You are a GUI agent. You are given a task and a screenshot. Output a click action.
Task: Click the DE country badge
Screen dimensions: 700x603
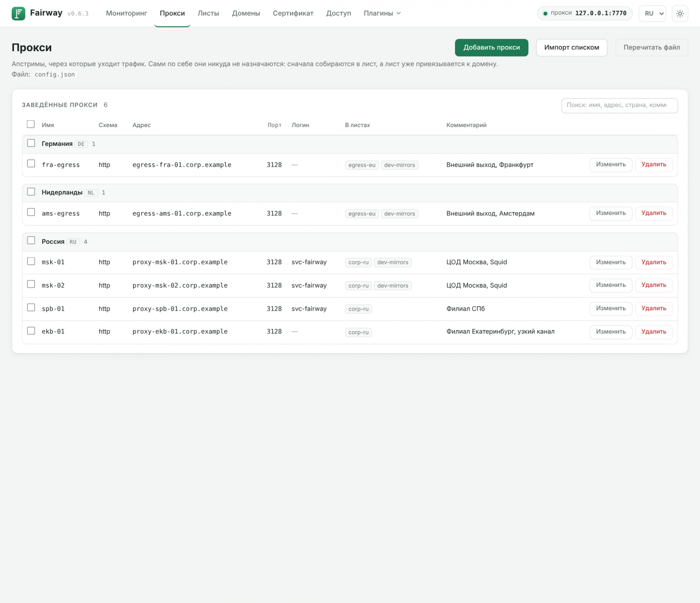coord(81,144)
